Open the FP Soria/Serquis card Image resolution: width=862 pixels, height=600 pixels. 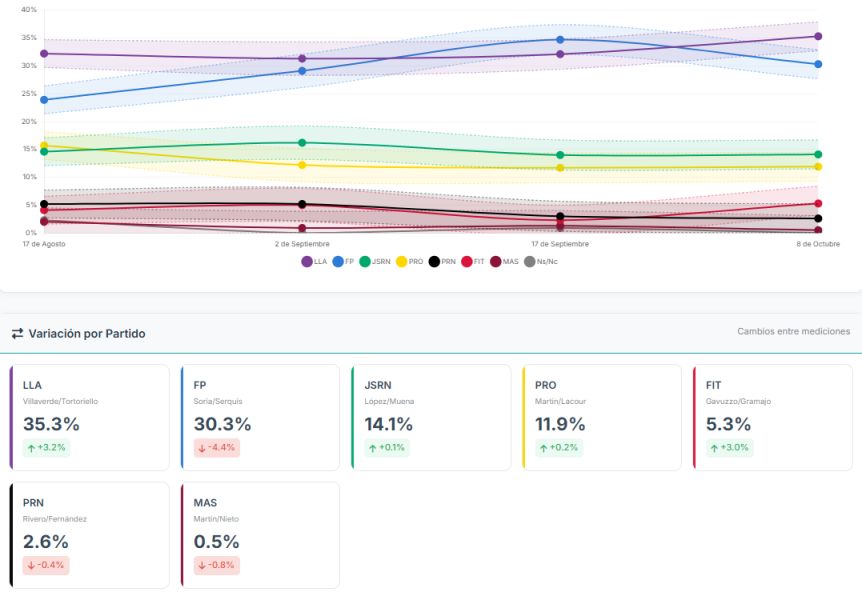coord(260,417)
